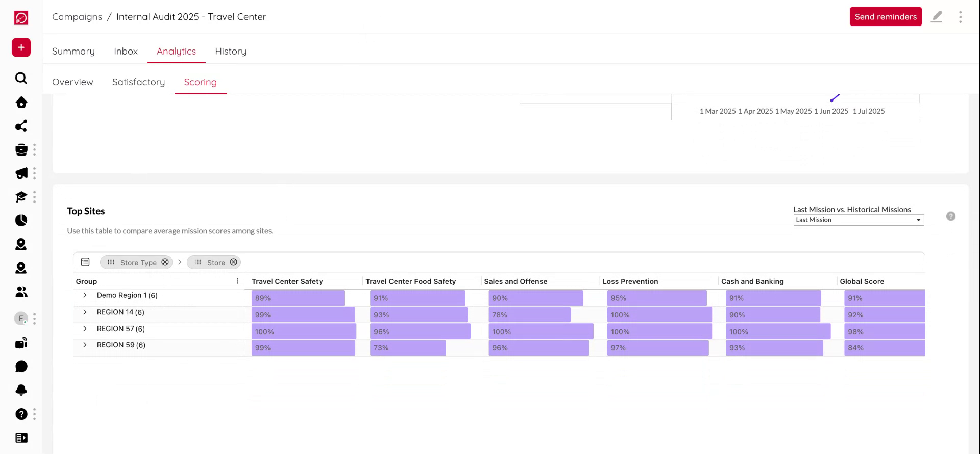Remove the Store grouping chip

(x=233, y=262)
